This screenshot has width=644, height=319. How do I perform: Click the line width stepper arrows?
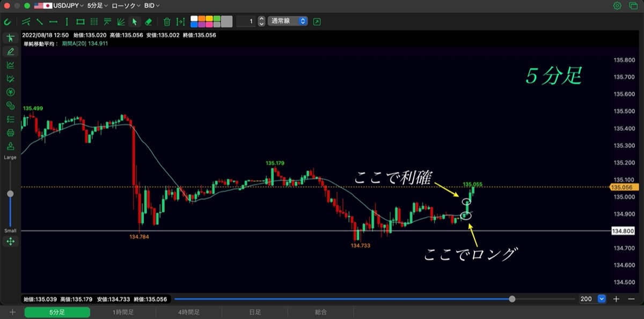(x=261, y=21)
